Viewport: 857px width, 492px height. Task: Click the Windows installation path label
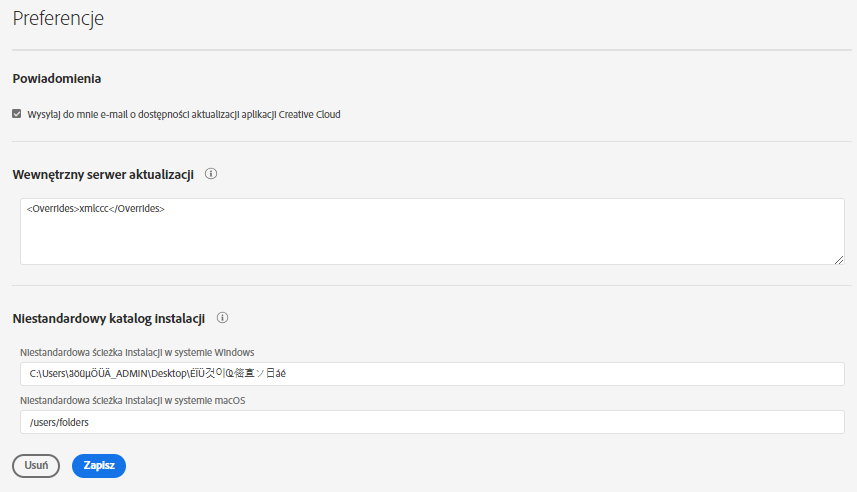pyautogui.click(x=137, y=352)
